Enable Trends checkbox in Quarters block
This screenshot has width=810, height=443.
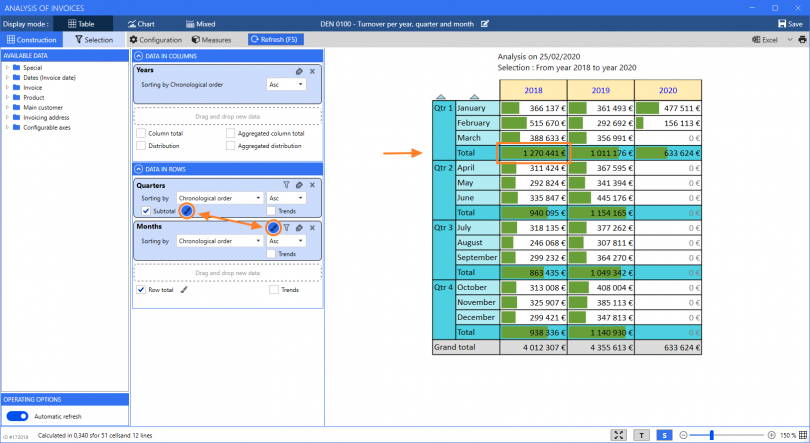[x=271, y=211]
